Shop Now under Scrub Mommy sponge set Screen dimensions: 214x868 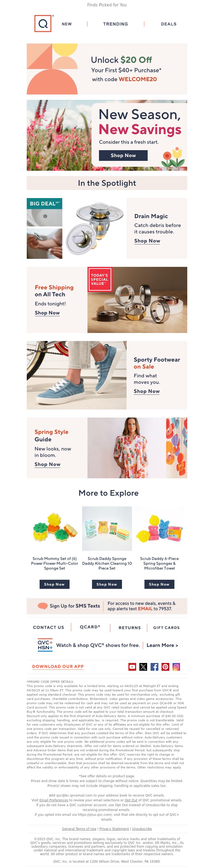[x=54, y=584]
